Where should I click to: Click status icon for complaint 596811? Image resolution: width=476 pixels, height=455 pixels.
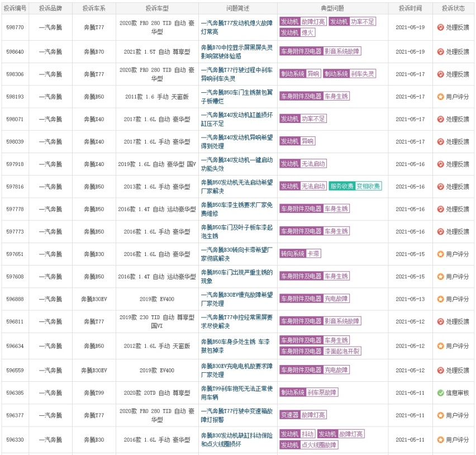(440, 321)
